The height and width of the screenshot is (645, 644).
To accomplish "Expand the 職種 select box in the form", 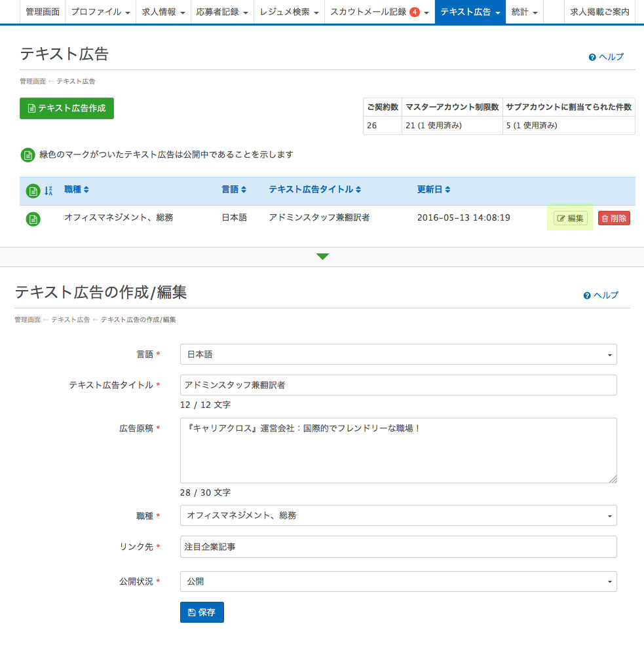I will point(398,515).
